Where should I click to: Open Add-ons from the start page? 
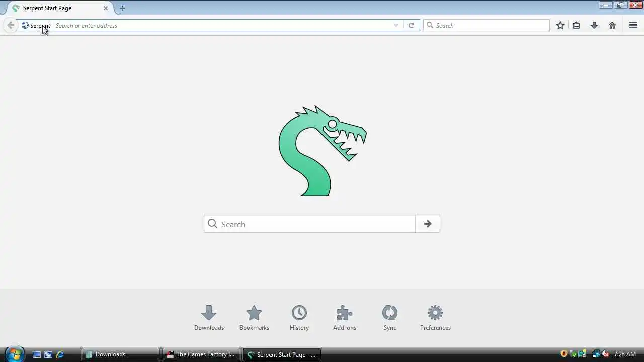coord(345,318)
